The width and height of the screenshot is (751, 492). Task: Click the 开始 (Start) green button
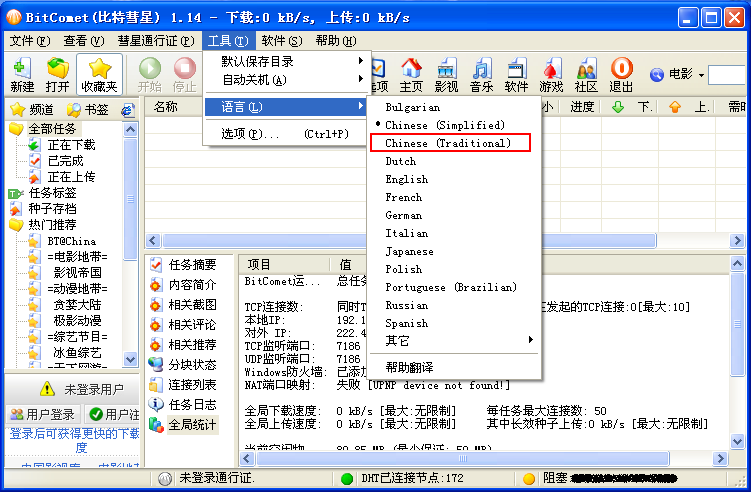pyautogui.click(x=149, y=75)
